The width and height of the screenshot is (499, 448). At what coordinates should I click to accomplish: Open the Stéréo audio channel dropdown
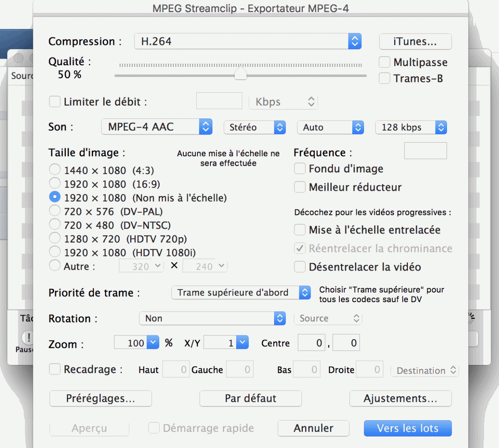(255, 127)
